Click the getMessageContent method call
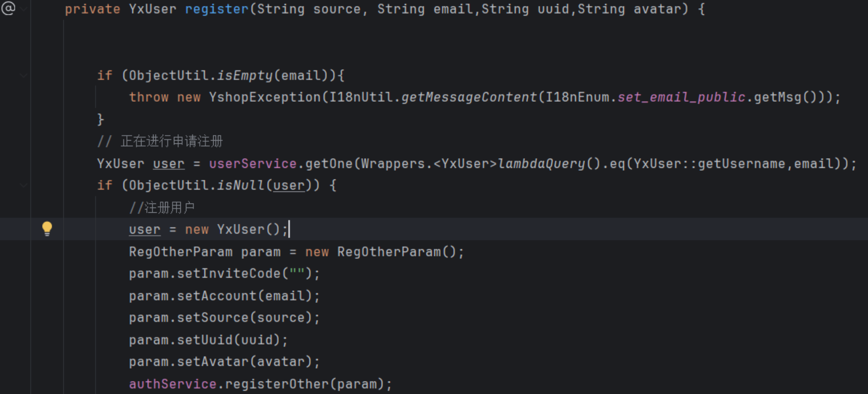The width and height of the screenshot is (868, 394). pos(469,97)
